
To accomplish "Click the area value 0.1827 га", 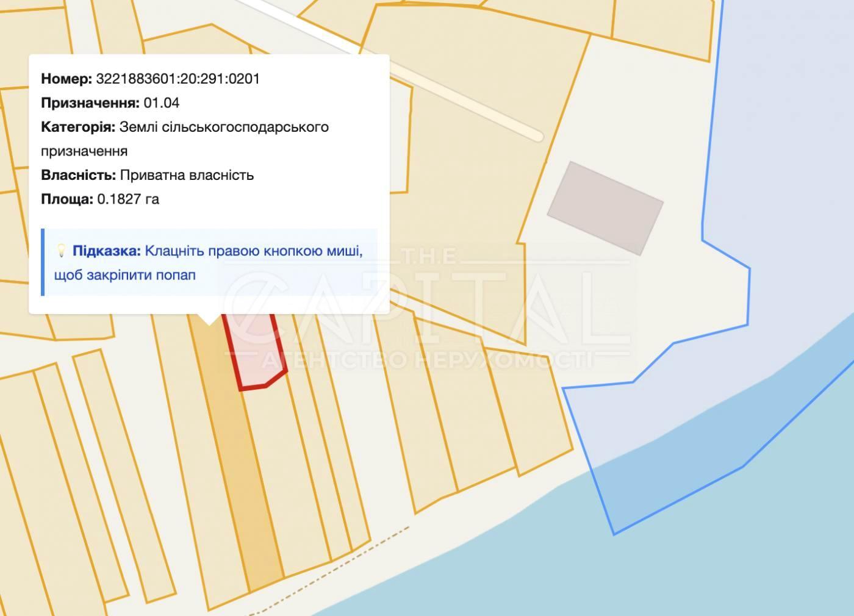I will tap(128, 199).
